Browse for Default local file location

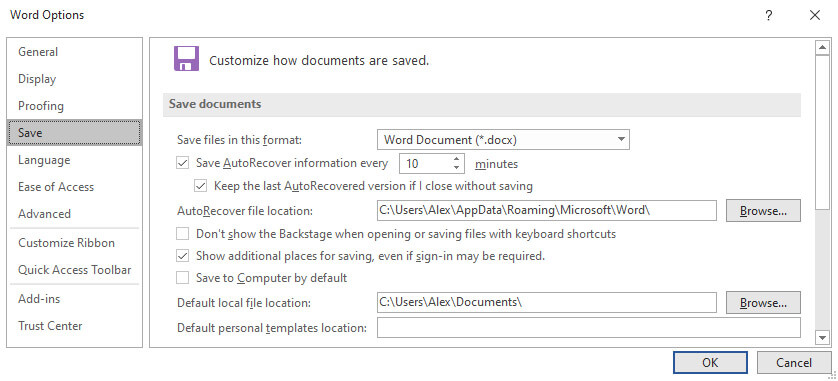tap(763, 302)
